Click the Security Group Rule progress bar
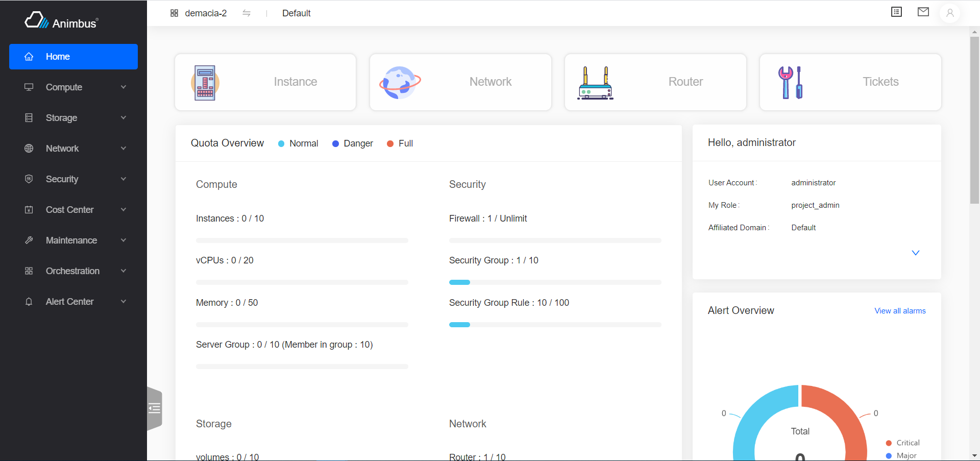The image size is (980, 461). click(x=555, y=325)
